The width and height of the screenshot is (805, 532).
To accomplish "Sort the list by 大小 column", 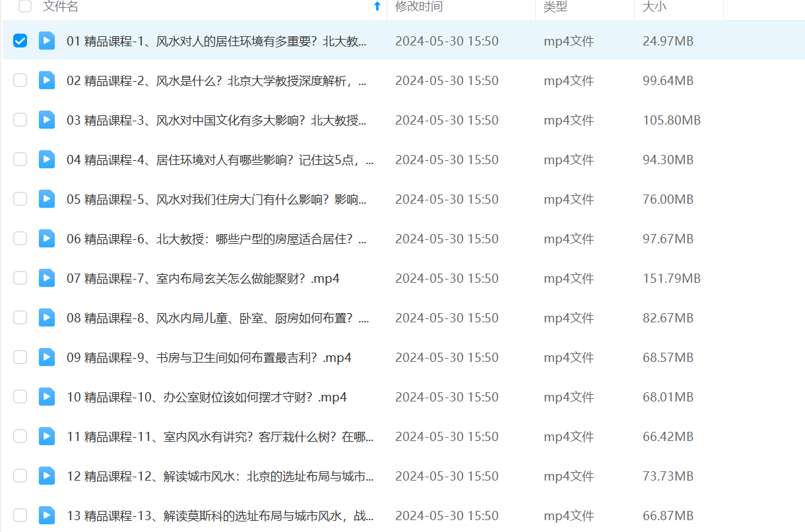I will [656, 7].
